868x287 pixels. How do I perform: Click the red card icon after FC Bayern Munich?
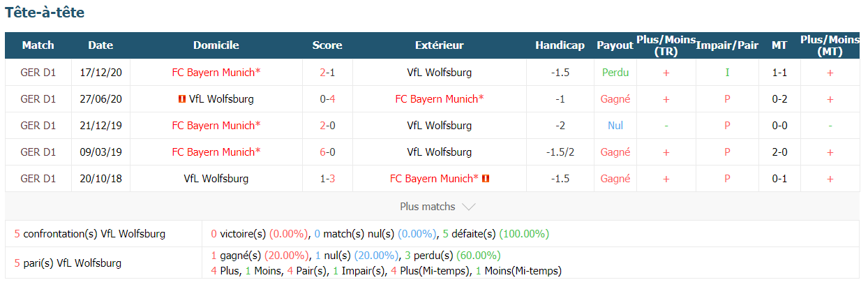(x=486, y=179)
